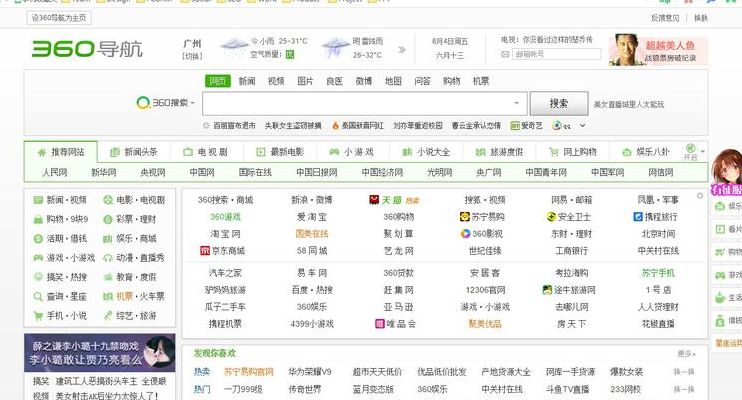Switch to the 图片 search tab
742x400 pixels.
[305, 81]
